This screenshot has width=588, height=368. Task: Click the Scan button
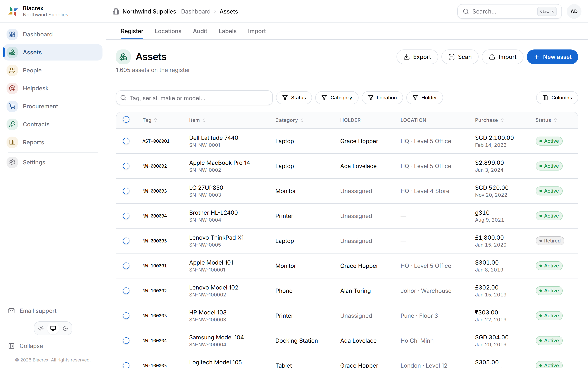(x=460, y=57)
